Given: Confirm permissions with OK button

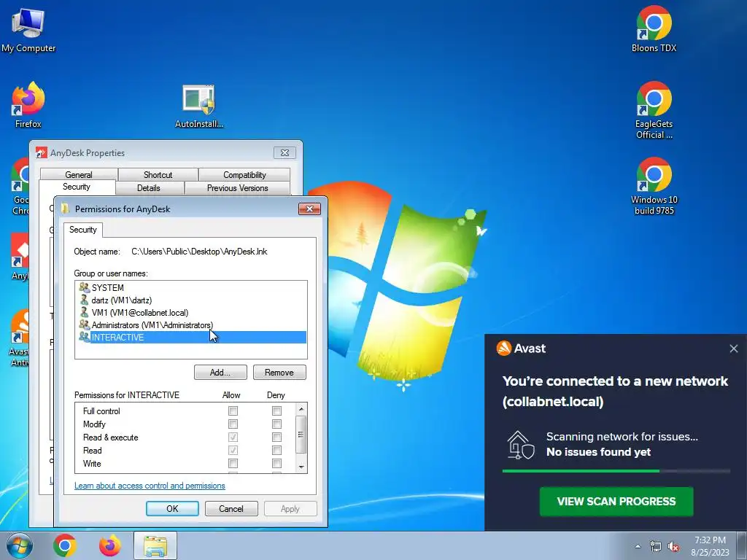Looking at the screenshot, I should 172,508.
